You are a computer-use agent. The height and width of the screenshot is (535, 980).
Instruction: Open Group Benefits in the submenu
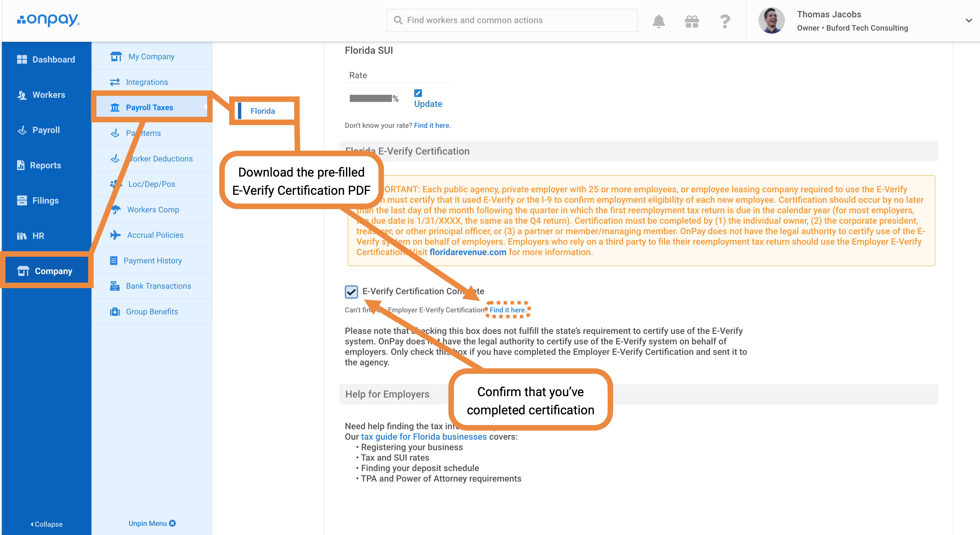pyautogui.click(x=152, y=311)
